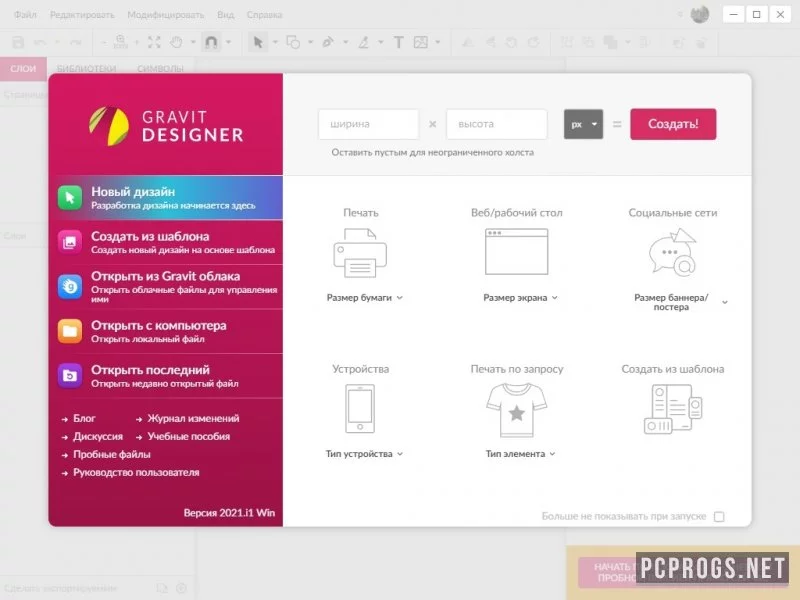Image resolution: width=800 pixels, height=600 pixels.
Task: Expand the Размер бумаги dropdown
Action: click(x=364, y=297)
